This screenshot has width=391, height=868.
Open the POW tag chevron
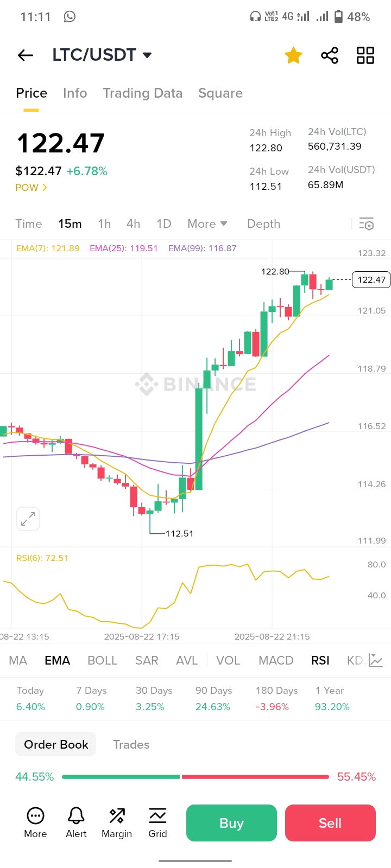pos(31,188)
